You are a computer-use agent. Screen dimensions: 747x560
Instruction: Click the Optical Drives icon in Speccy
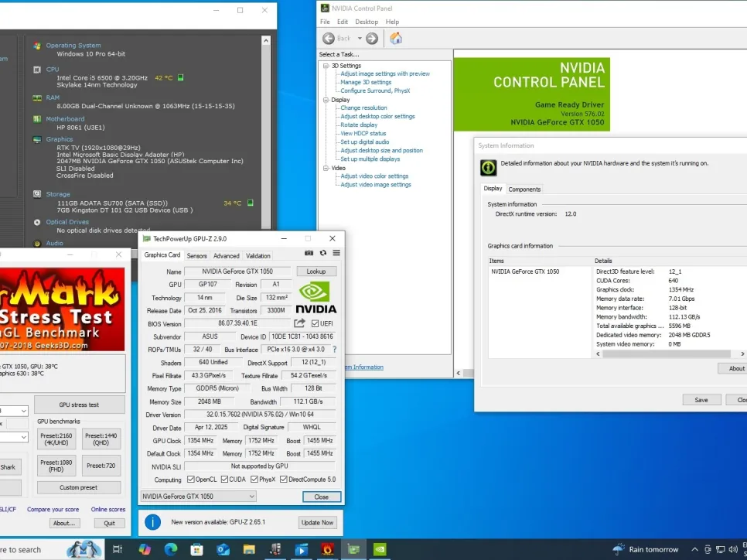click(37, 222)
